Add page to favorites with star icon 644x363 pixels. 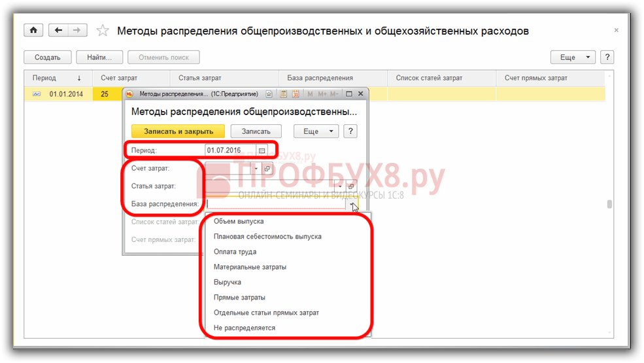(x=103, y=31)
